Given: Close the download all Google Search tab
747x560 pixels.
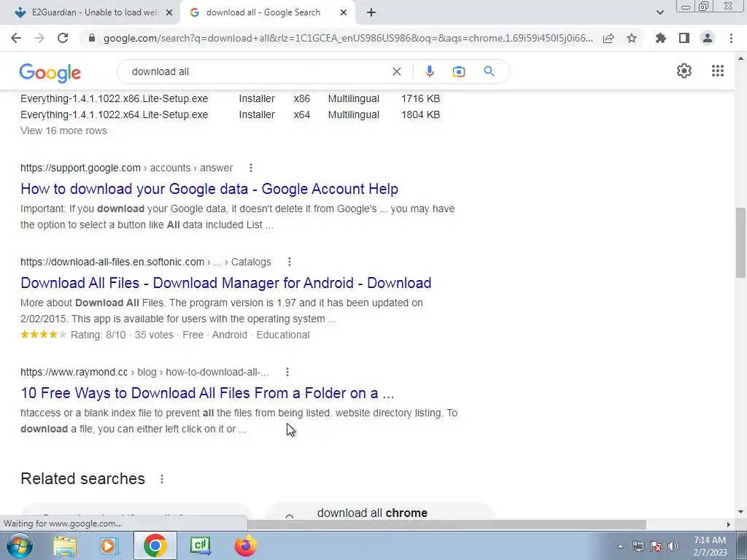Looking at the screenshot, I should [x=344, y=13].
